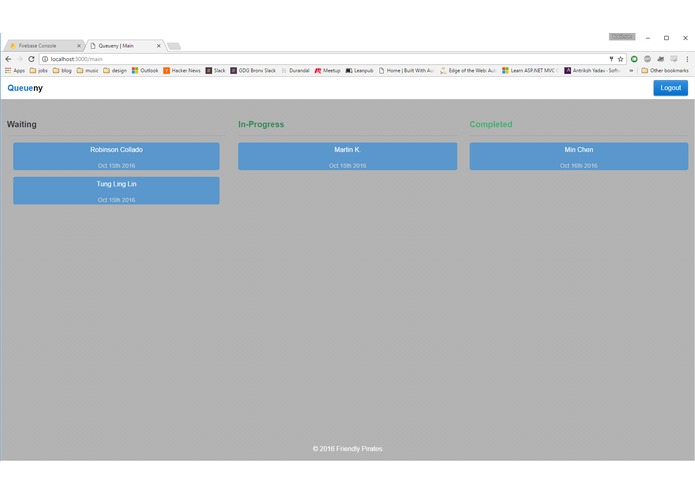Expand the blog bookmark folder

(62, 70)
